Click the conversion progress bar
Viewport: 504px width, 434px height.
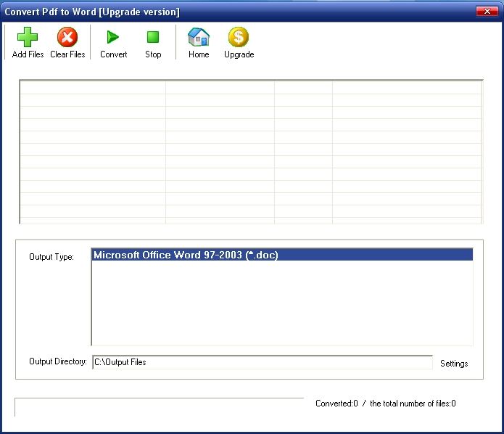click(159, 407)
